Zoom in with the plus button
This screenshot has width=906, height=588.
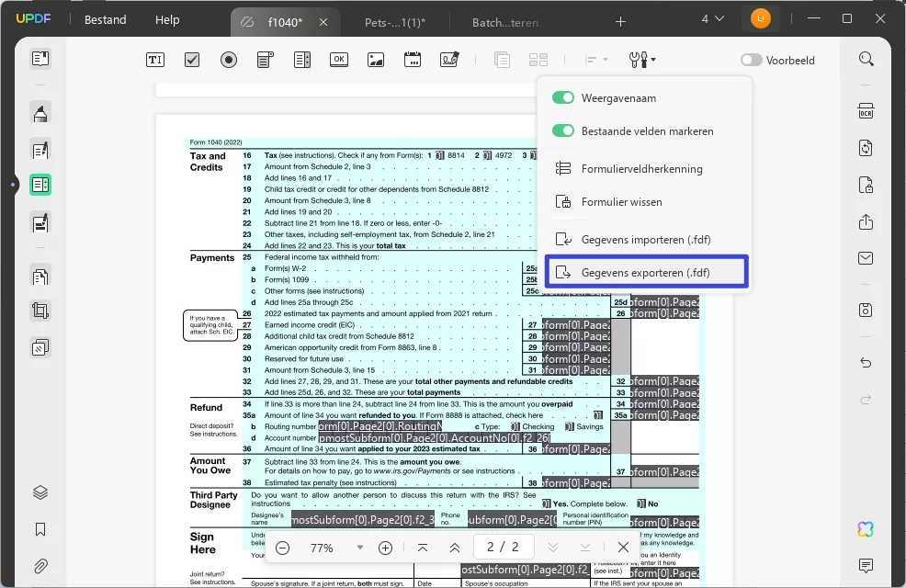pyautogui.click(x=385, y=548)
